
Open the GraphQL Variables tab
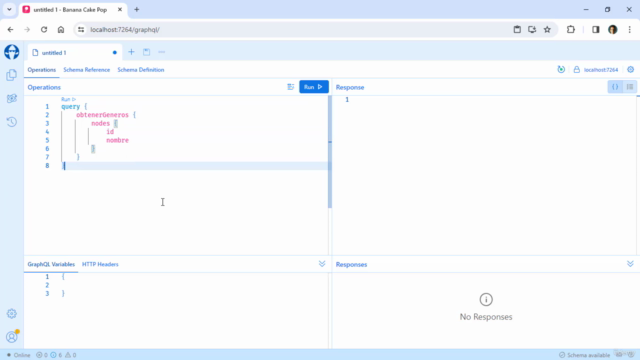pyautogui.click(x=51, y=264)
